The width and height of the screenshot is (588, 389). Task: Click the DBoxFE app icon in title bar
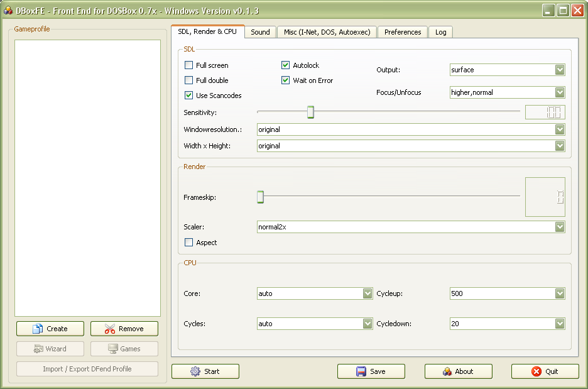(x=8, y=10)
